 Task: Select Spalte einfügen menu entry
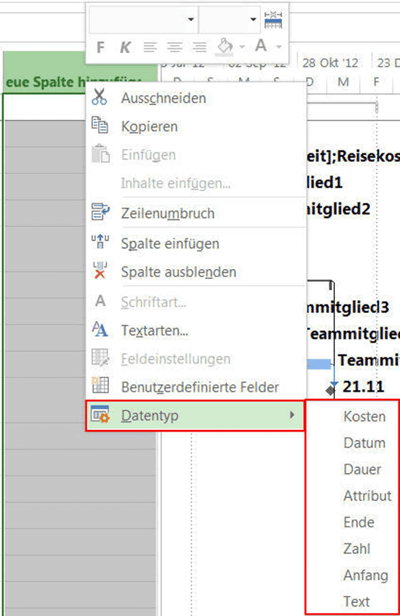point(195,243)
